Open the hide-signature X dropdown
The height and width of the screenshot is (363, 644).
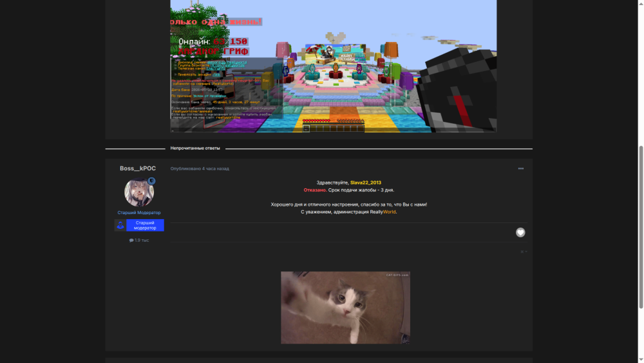click(x=524, y=251)
